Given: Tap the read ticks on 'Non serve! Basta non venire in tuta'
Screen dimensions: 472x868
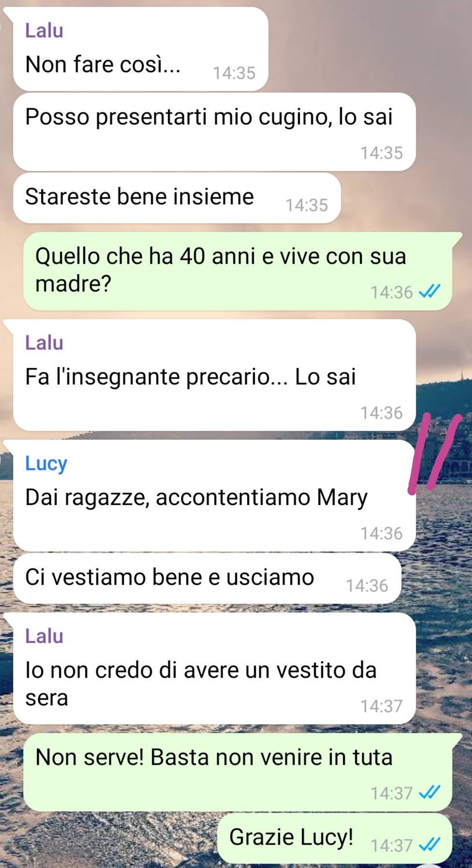Looking at the screenshot, I should click(429, 792).
